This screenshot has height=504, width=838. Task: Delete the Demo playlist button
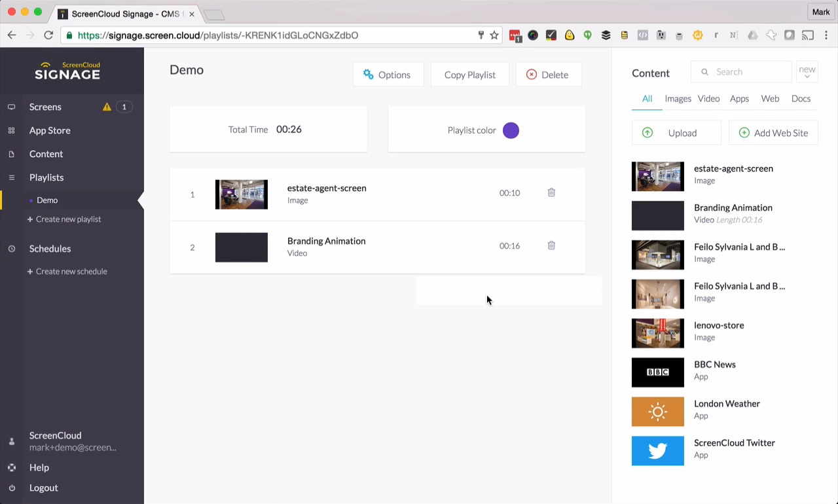point(549,75)
